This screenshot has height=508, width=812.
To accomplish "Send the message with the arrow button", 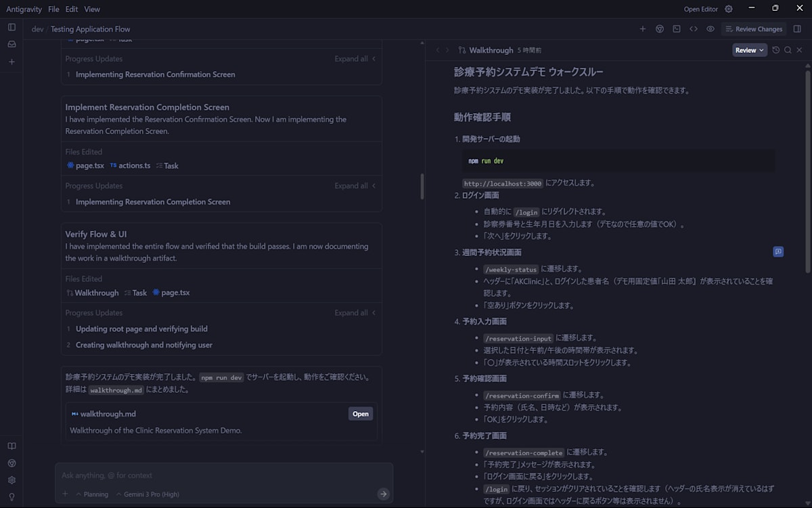I will point(384,494).
